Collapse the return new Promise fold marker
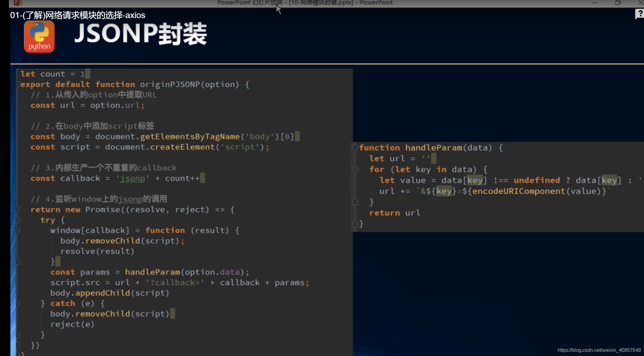The image size is (644, 356). pos(18,210)
